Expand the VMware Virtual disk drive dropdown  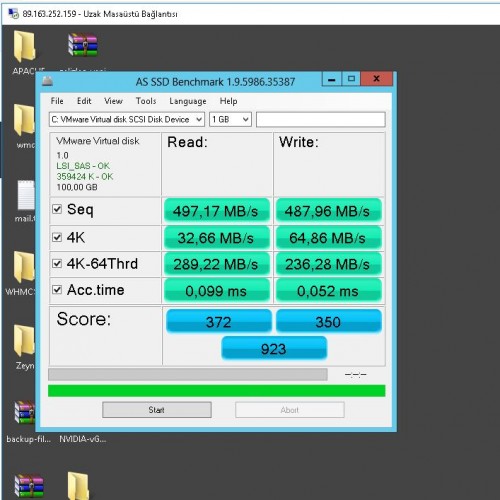pos(127,119)
